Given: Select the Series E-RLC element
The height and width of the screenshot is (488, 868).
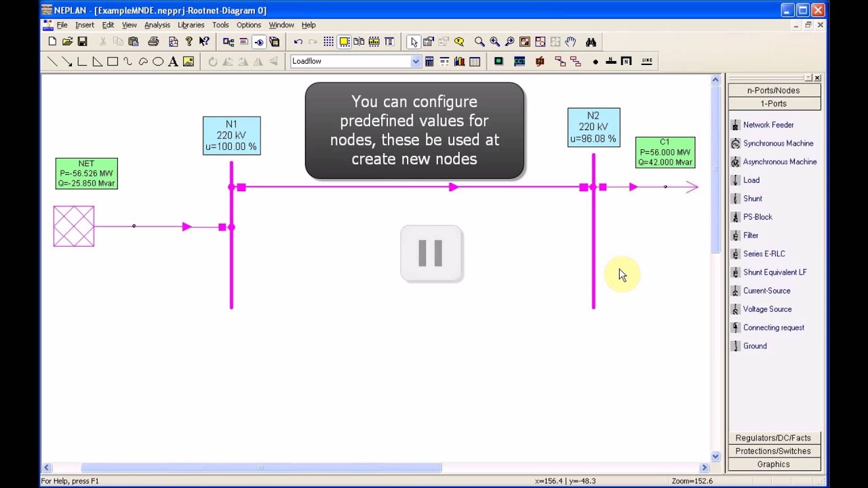Looking at the screenshot, I should tap(764, 253).
